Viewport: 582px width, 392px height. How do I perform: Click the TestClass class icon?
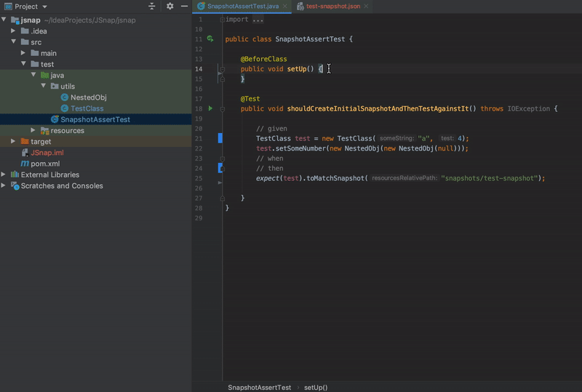[x=65, y=108]
